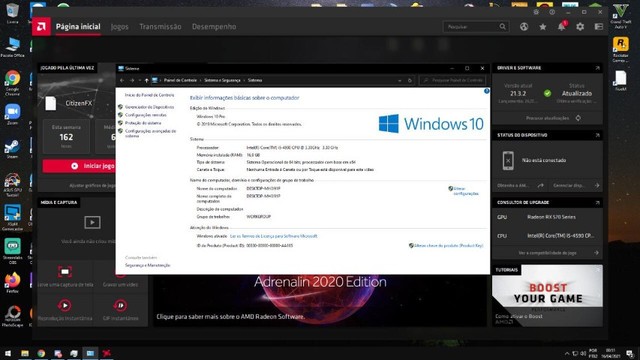This screenshot has width=640, height=360.
Task: Open Configurações remotas
Action: coord(146,115)
